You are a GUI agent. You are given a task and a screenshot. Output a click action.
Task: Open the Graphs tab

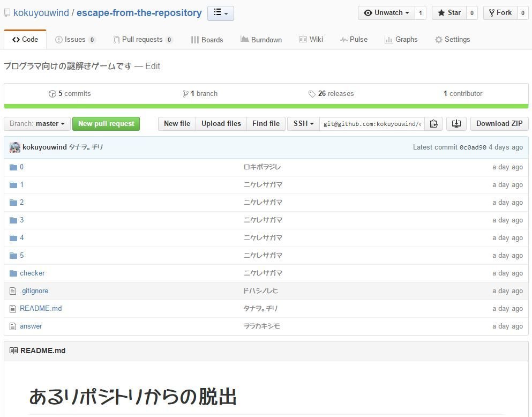coord(401,40)
